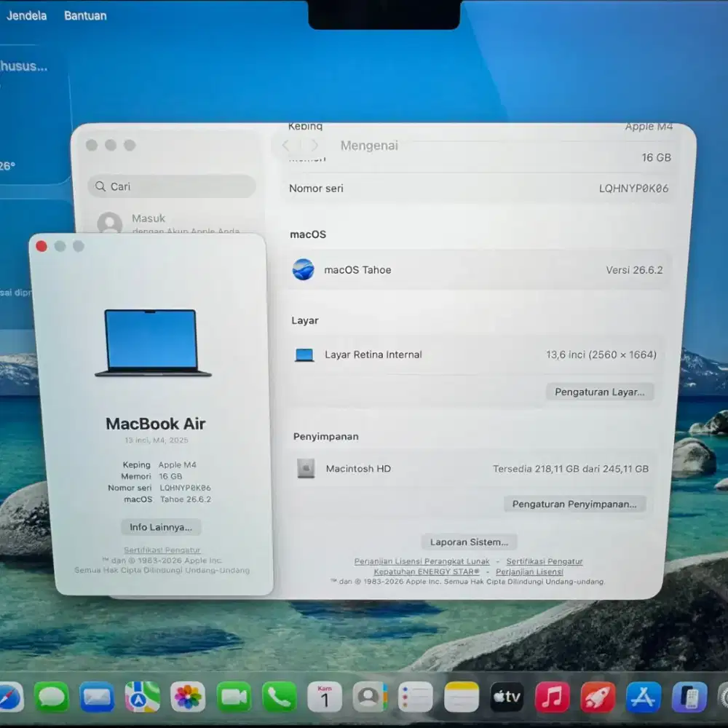
Task: Click 16 GB memory value in settings
Action: click(x=656, y=157)
